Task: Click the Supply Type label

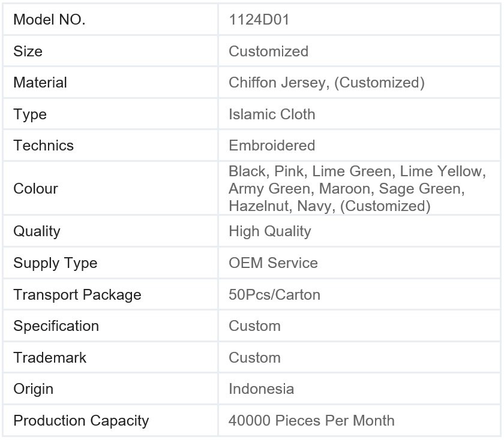Action: (x=55, y=263)
